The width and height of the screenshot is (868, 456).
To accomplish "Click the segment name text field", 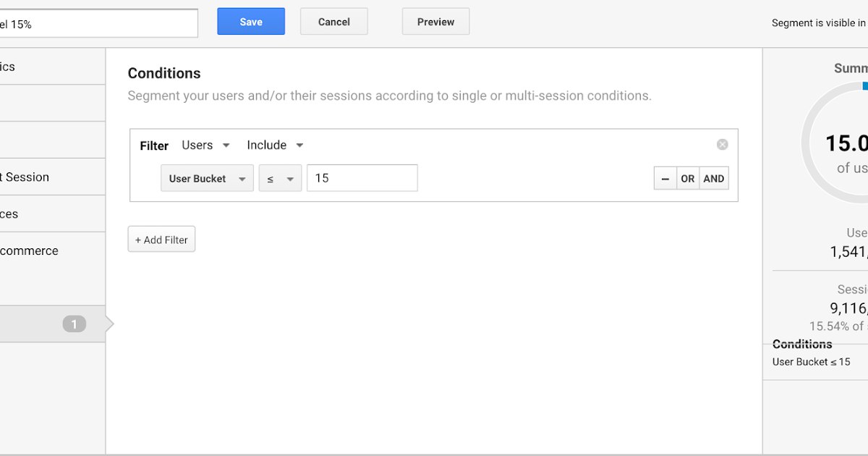I will [x=98, y=24].
